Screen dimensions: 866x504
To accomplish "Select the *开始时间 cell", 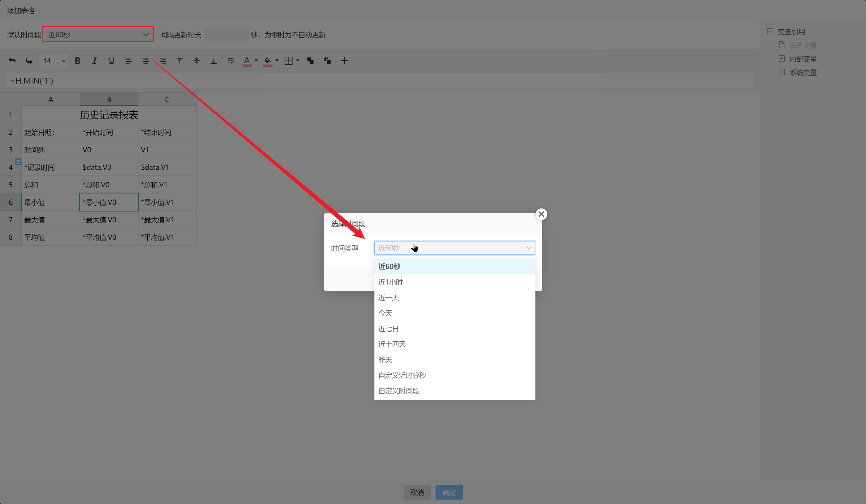I will 109,132.
